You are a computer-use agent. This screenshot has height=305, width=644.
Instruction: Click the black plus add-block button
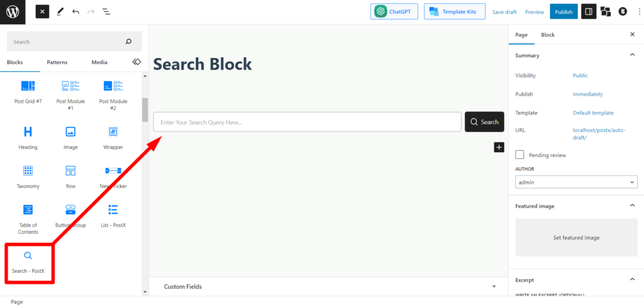click(499, 147)
